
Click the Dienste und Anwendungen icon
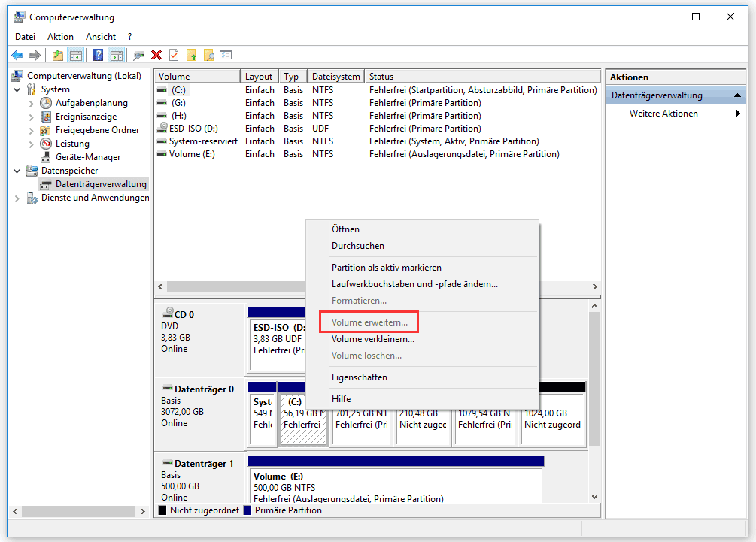click(32, 198)
